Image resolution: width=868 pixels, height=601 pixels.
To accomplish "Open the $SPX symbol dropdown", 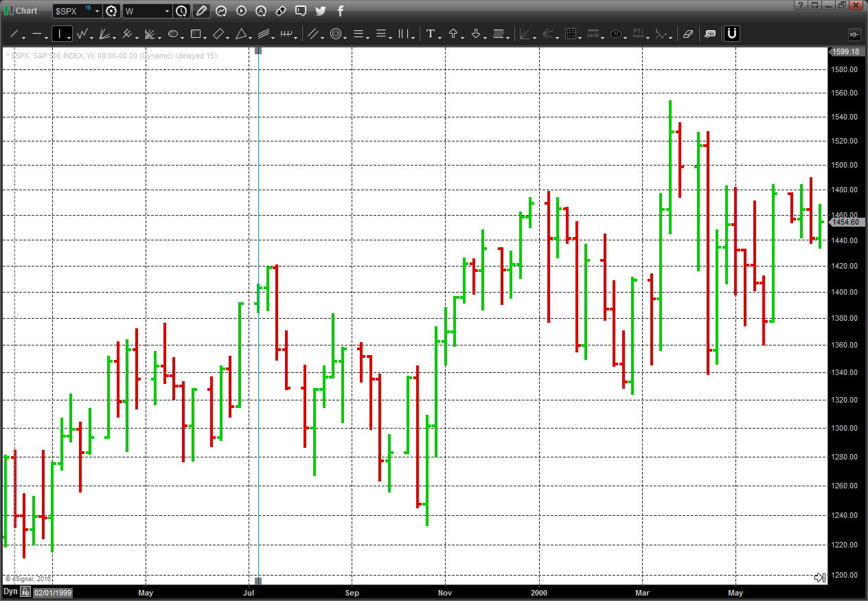I will (x=97, y=11).
